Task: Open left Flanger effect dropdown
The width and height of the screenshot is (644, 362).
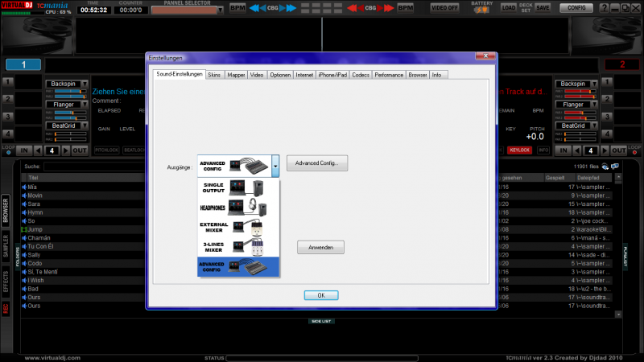Action: 85,105
